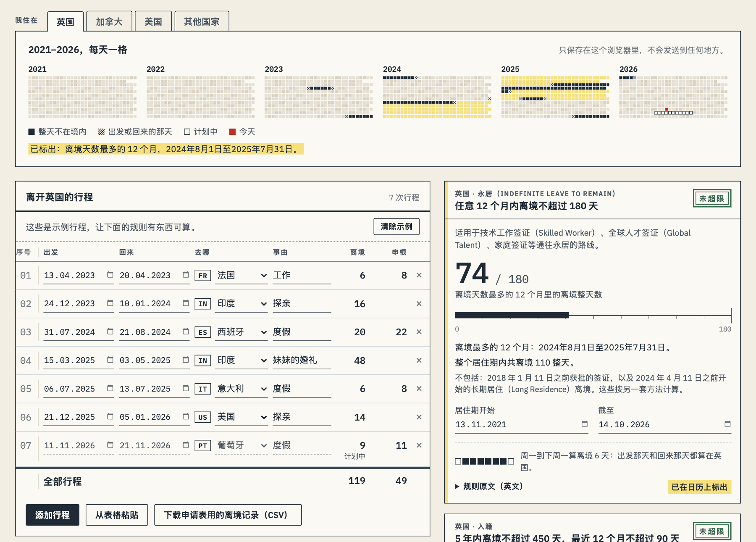
Task: Switch to the 加拿大 tab
Action: (x=109, y=21)
